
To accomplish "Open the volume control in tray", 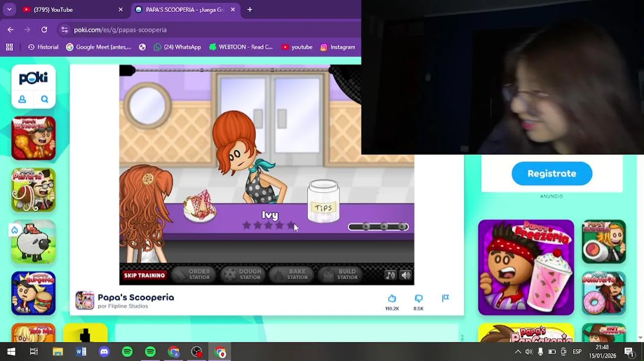I will point(529,351).
